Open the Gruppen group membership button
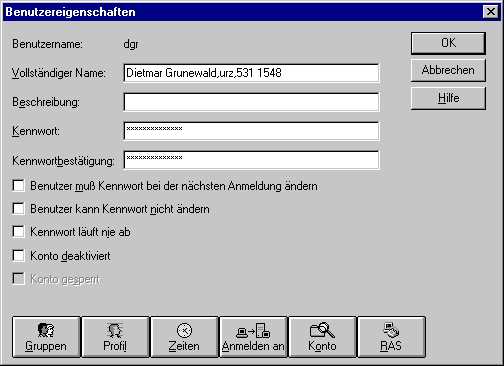 coord(46,337)
